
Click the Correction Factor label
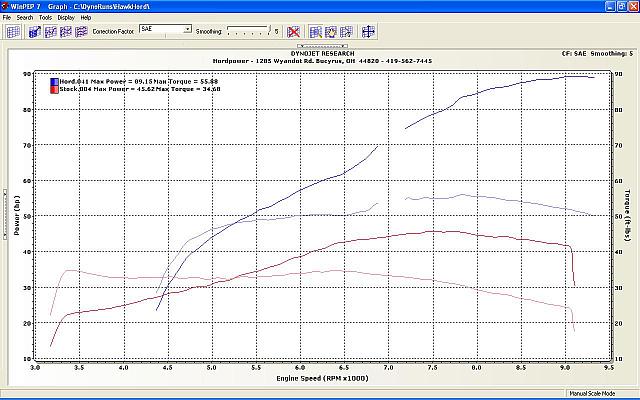pos(113,31)
